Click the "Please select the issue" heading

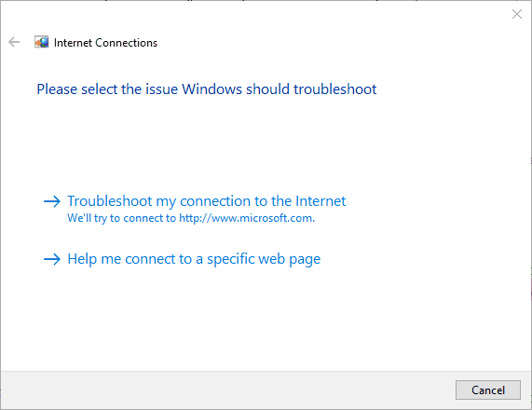click(x=206, y=89)
